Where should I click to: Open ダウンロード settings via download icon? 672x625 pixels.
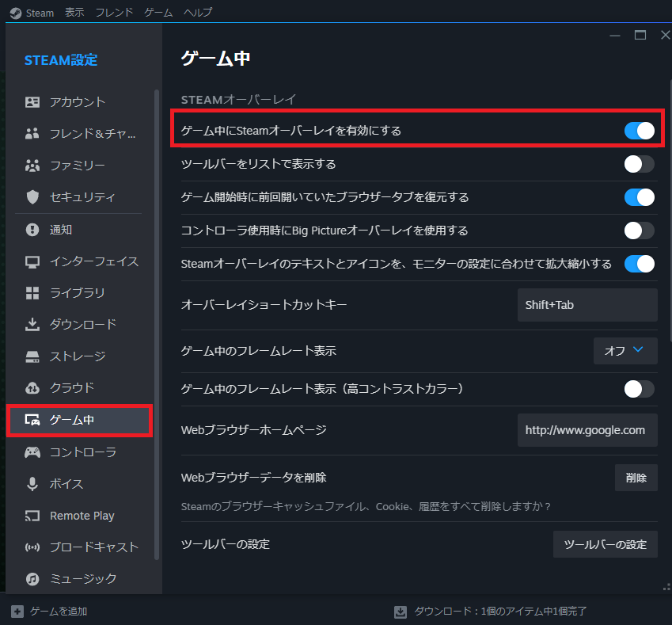click(x=32, y=324)
